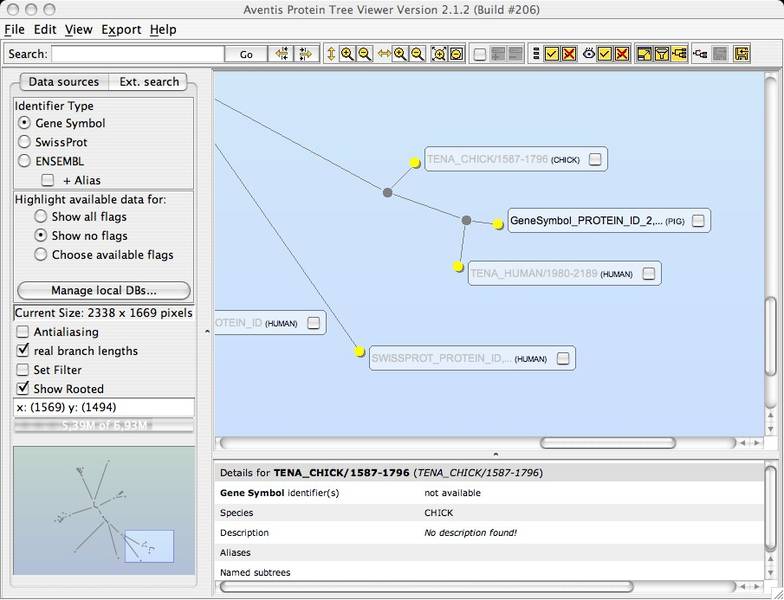Click the eye visibility icon in toolbar
Image resolution: width=784 pixels, height=600 pixels.
coord(588,53)
